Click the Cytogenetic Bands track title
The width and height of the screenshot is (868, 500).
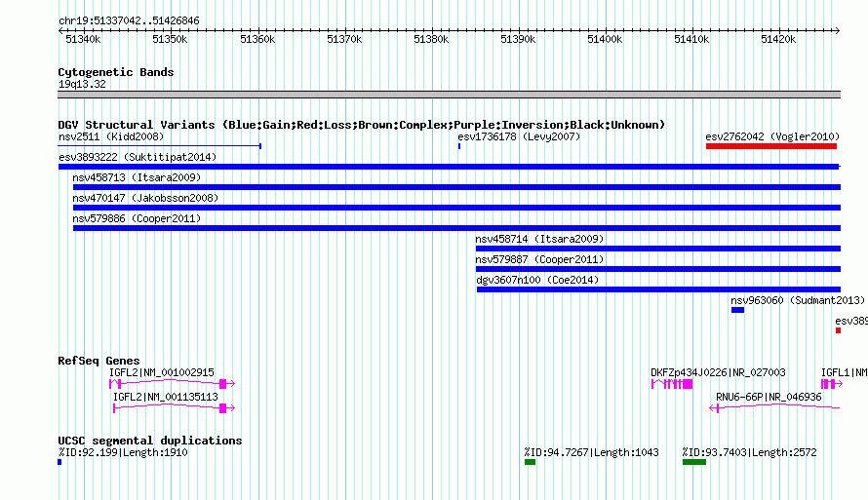(x=116, y=72)
